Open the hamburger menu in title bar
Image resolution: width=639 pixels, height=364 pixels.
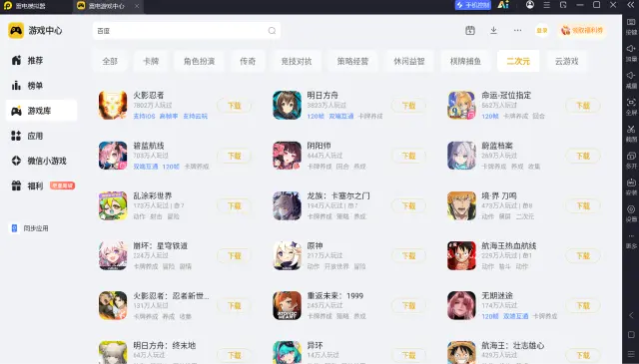(547, 5)
